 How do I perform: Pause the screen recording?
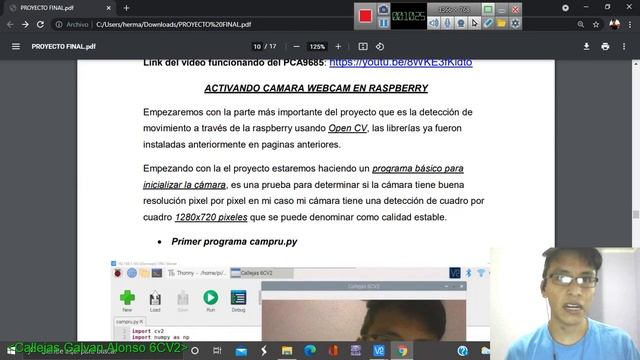[x=383, y=23]
